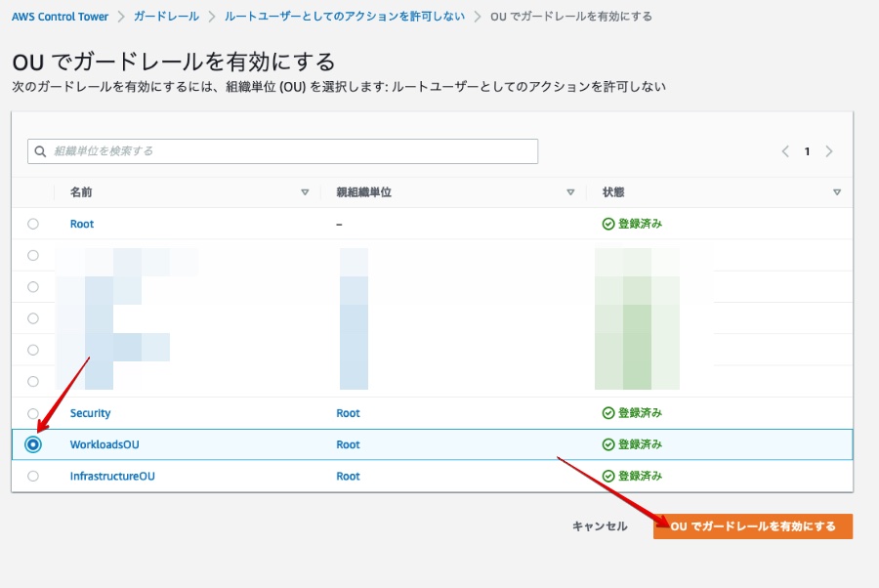Screen dimensions: 879x588
Task: Click the 登録済み text in Root row
Action: (x=640, y=224)
